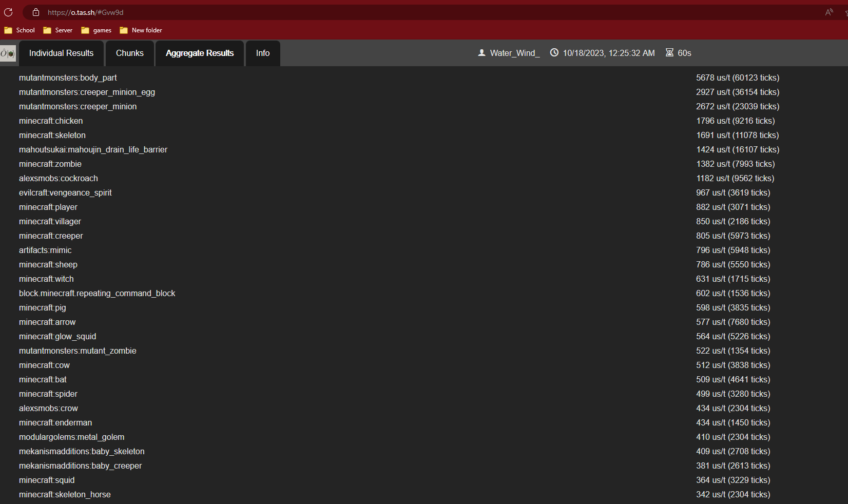Select the block.minecraft.repeating_command_block entry
This screenshot has height=504, width=848.
pos(97,293)
